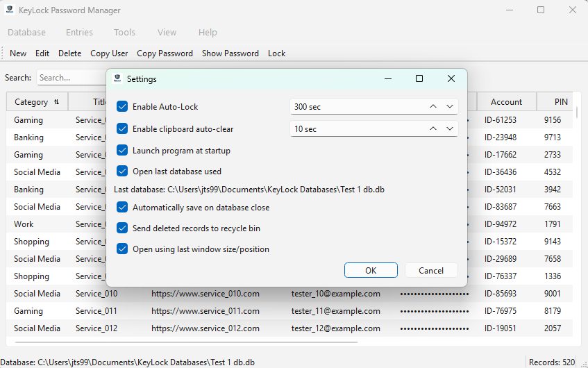Close the Settings dialog with its X
This screenshot has height=368, width=588.
click(x=451, y=79)
